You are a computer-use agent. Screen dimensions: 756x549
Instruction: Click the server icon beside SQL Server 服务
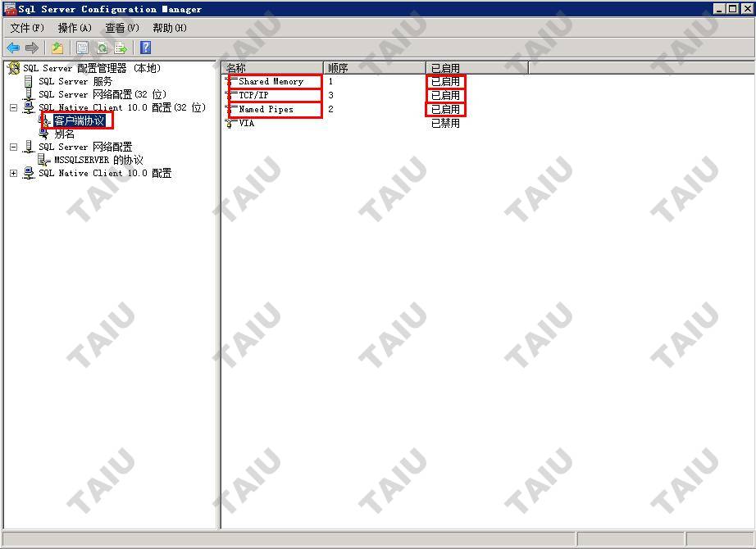tap(29, 81)
